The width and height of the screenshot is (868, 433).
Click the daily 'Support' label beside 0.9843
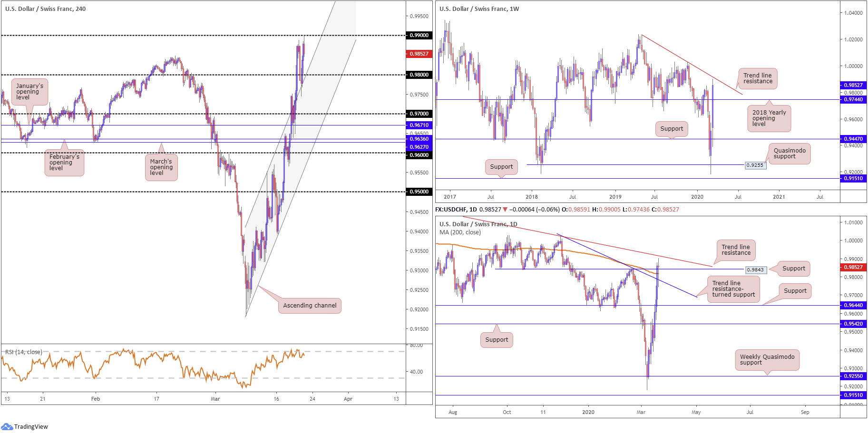794,269
